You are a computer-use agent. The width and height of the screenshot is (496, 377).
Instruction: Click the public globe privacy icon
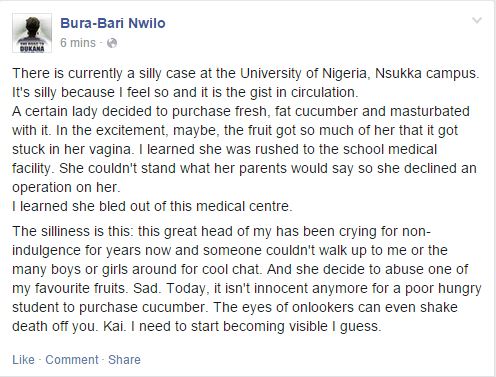112,43
